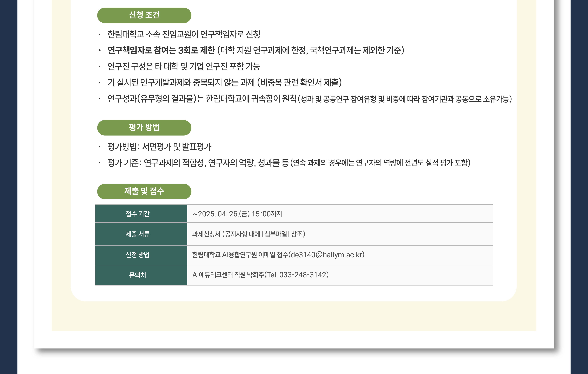This screenshot has width=588, height=374.
Task: Click the 문의처 table header cell
Action: point(141,275)
